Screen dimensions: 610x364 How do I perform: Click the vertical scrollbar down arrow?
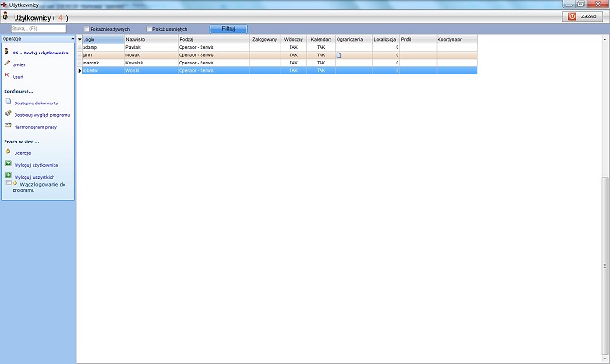pos(605,359)
